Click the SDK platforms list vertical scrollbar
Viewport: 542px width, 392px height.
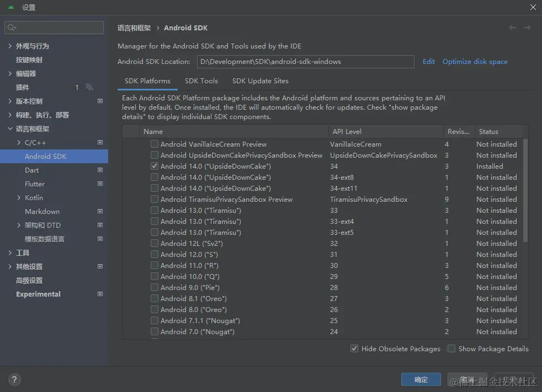click(525, 190)
